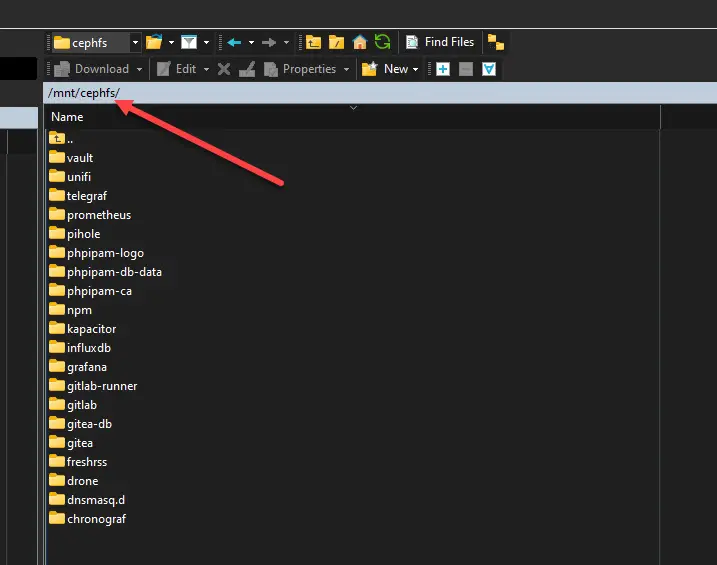Open the cephfs directory dropdown
This screenshot has width=717, height=565.
click(135, 43)
